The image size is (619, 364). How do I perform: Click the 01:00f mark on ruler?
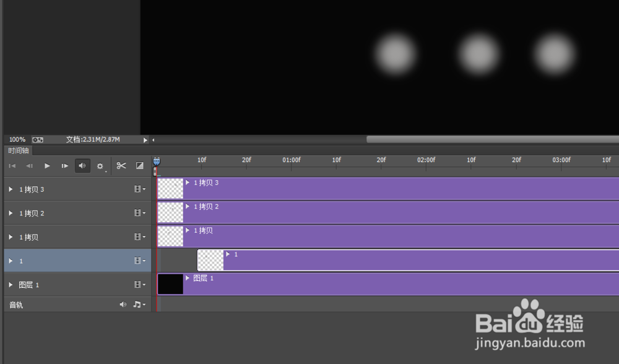pos(292,160)
